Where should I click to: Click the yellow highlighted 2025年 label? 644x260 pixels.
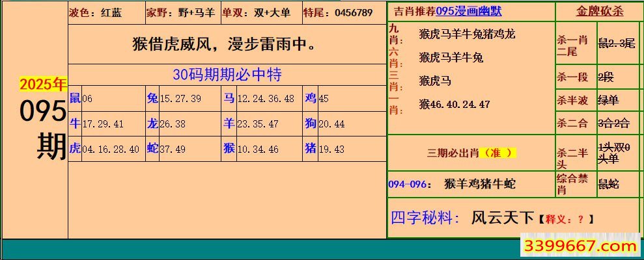[43, 84]
